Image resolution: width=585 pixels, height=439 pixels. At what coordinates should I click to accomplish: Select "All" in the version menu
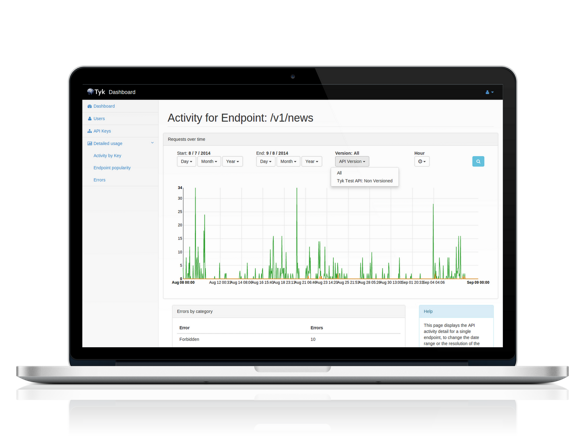[x=339, y=173]
